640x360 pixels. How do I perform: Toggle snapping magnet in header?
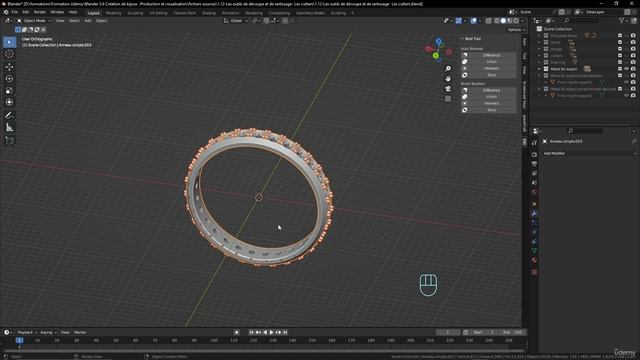(x=266, y=21)
